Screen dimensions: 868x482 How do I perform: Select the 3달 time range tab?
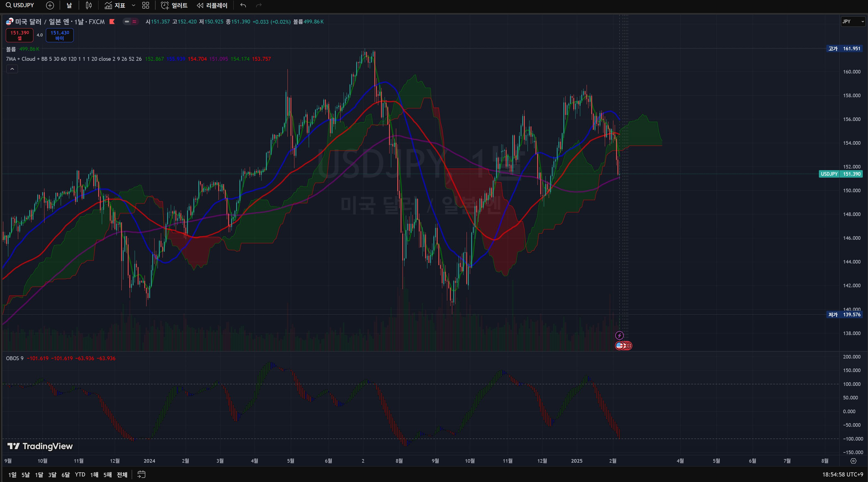coord(52,475)
